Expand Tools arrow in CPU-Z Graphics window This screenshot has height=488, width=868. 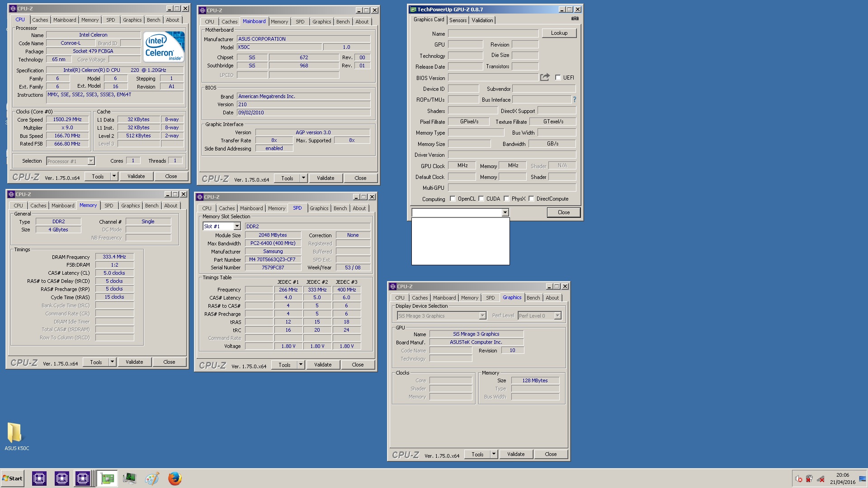click(494, 454)
